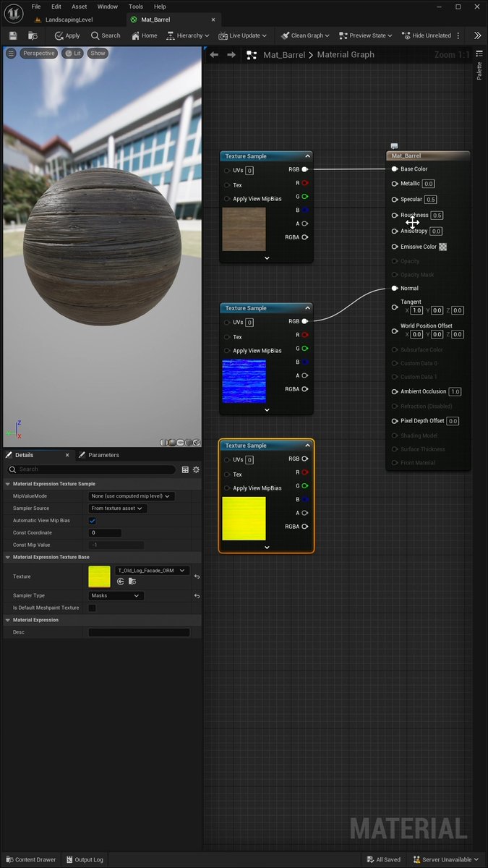
Task: Open Search in the material toolbar
Action: click(x=106, y=35)
